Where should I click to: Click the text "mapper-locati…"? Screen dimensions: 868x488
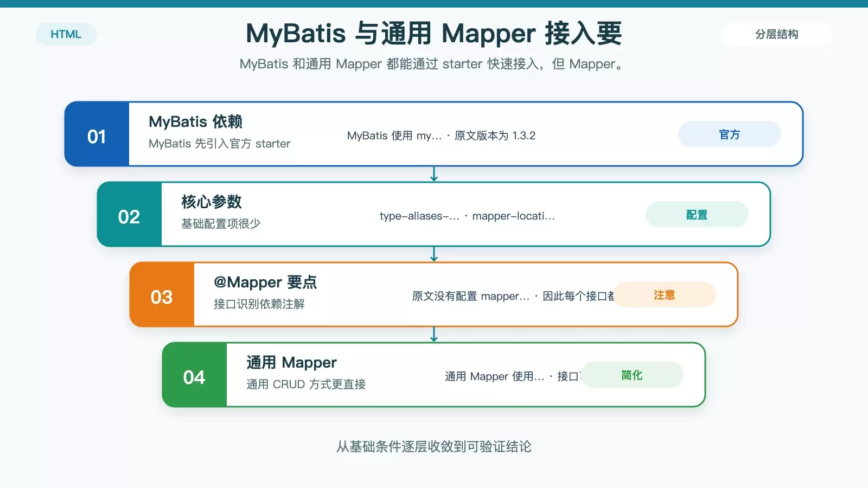click(x=513, y=216)
